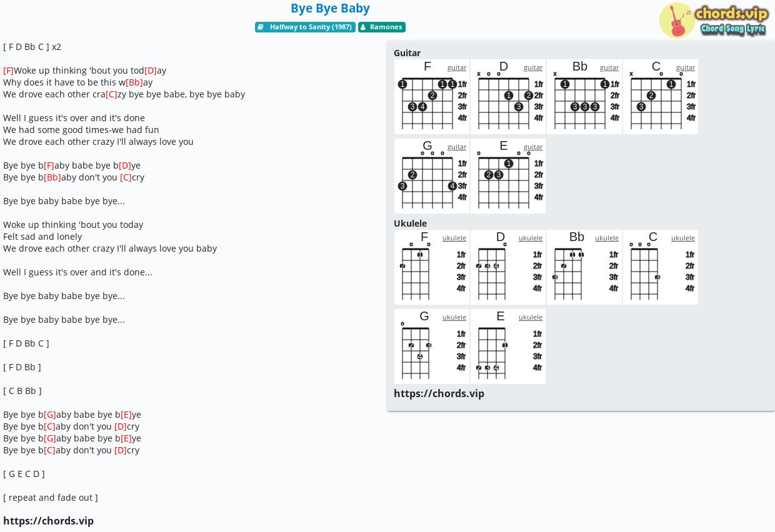Select ukulele link above D chord
This screenshot has width=775, height=532.
click(531, 238)
